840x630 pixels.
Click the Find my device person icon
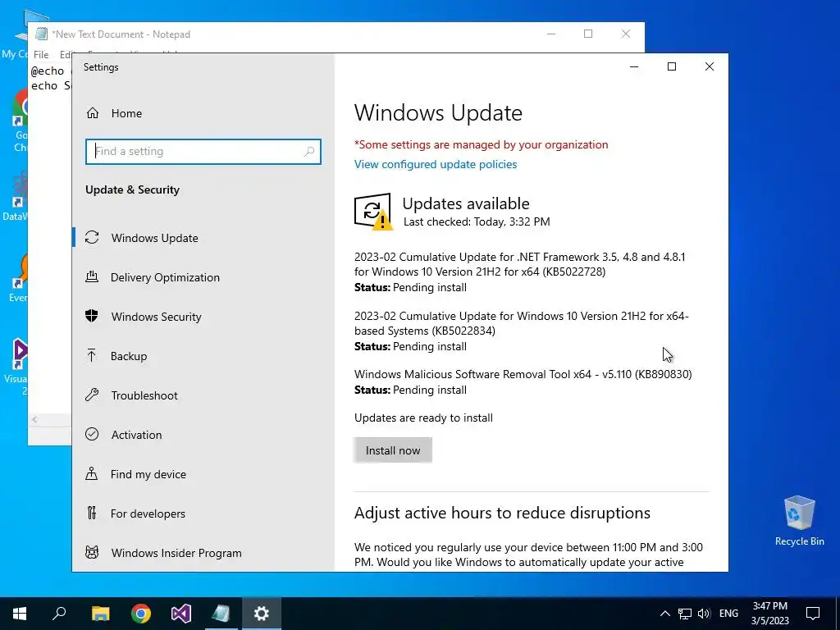pos(92,473)
